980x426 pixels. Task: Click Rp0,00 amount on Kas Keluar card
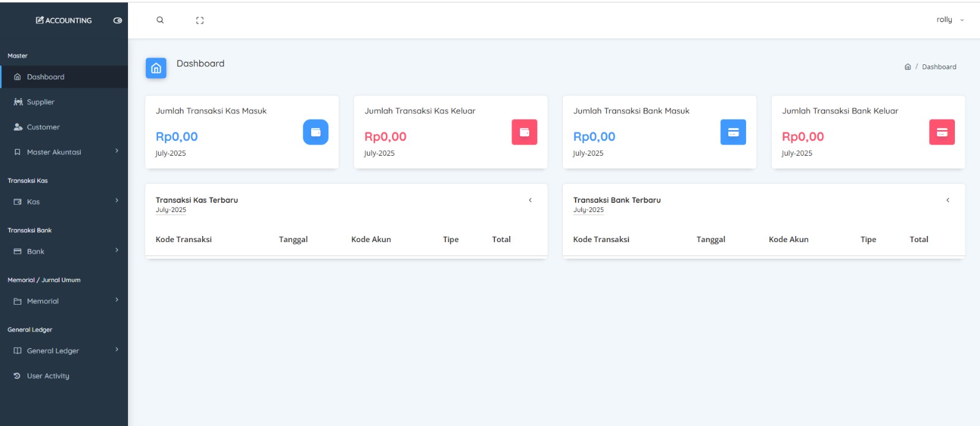(385, 137)
